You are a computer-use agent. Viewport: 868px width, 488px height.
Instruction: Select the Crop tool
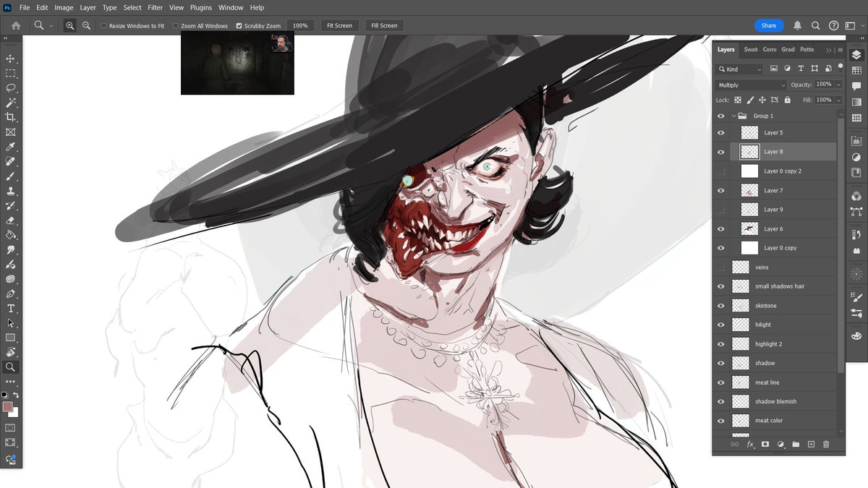[x=10, y=117]
